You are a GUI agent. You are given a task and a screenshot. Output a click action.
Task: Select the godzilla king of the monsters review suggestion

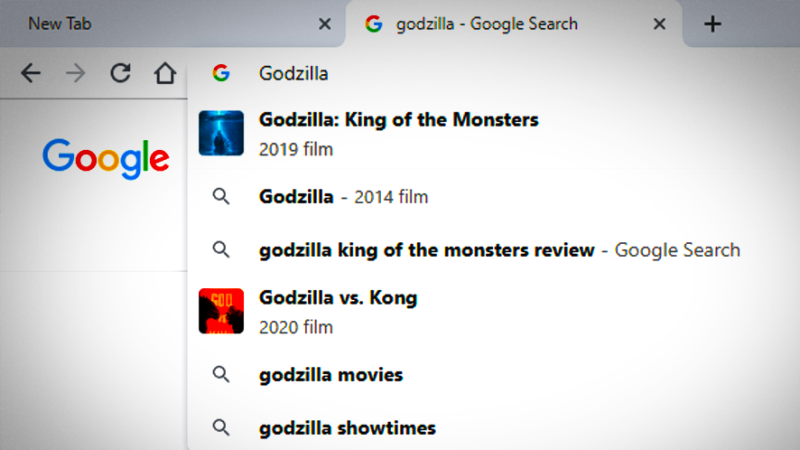click(426, 250)
